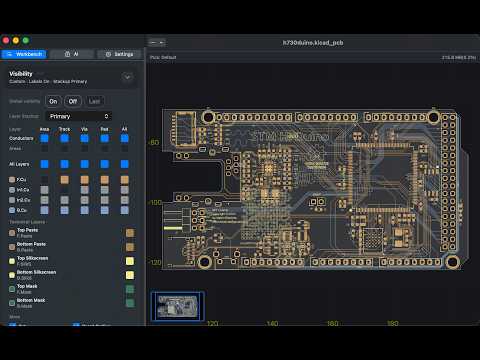Toggle Conductors Pad visibility
The image size is (480, 360).
pos(105,138)
